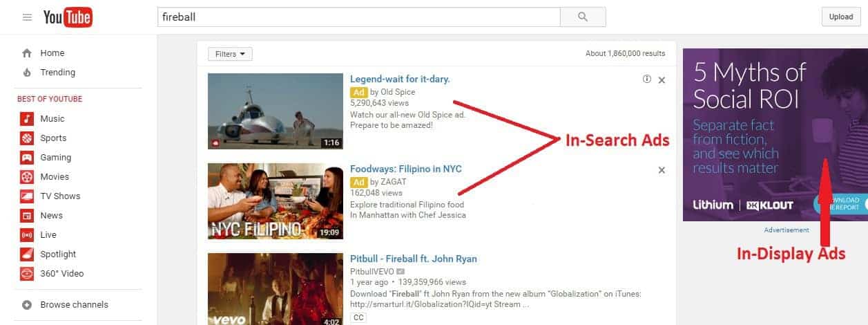Click the Sports channel icon
This screenshot has height=325, width=868.
(x=27, y=138)
